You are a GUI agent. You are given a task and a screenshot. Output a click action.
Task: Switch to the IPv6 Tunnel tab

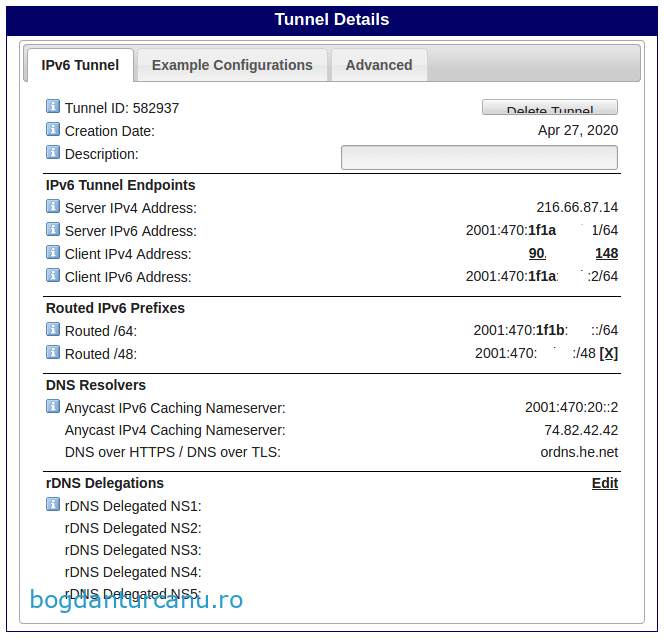(80, 65)
